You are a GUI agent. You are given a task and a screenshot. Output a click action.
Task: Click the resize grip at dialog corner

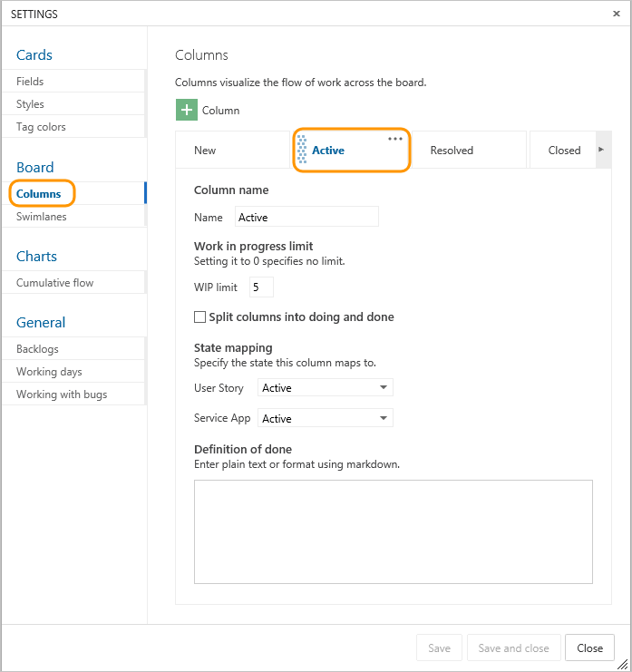click(622, 663)
